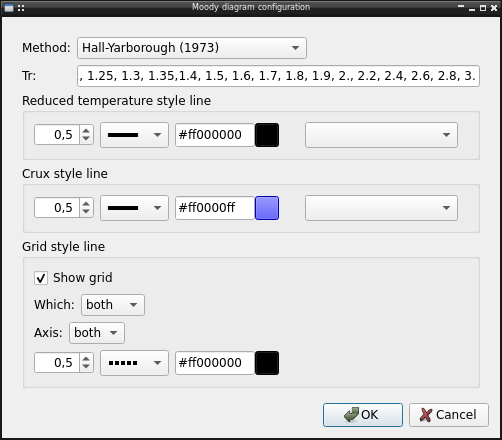Decrease grid line width stepper
This screenshot has height=440, width=502.
click(86, 367)
